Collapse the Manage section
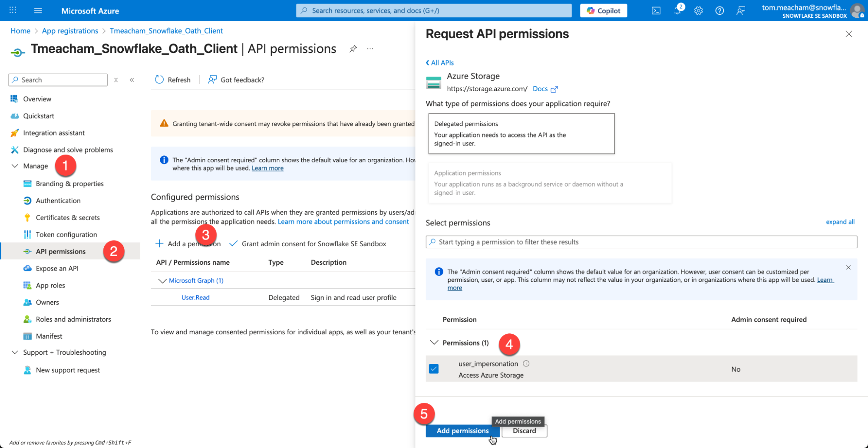The image size is (868, 448). click(15, 166)
